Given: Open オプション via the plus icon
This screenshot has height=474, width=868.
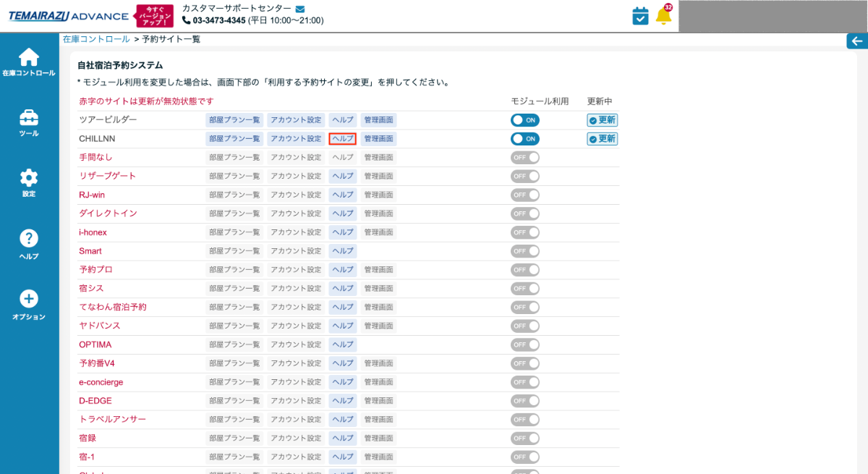Looking at the screenshot, I should (29, 298).
